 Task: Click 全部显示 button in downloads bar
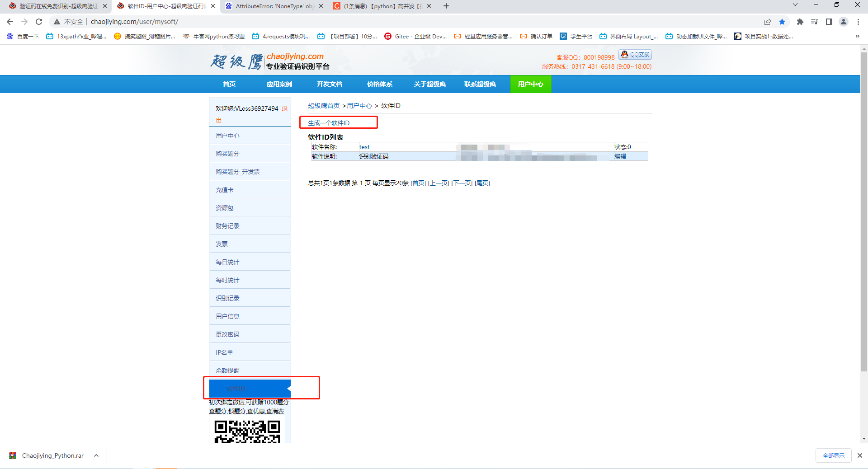[834, 455]
